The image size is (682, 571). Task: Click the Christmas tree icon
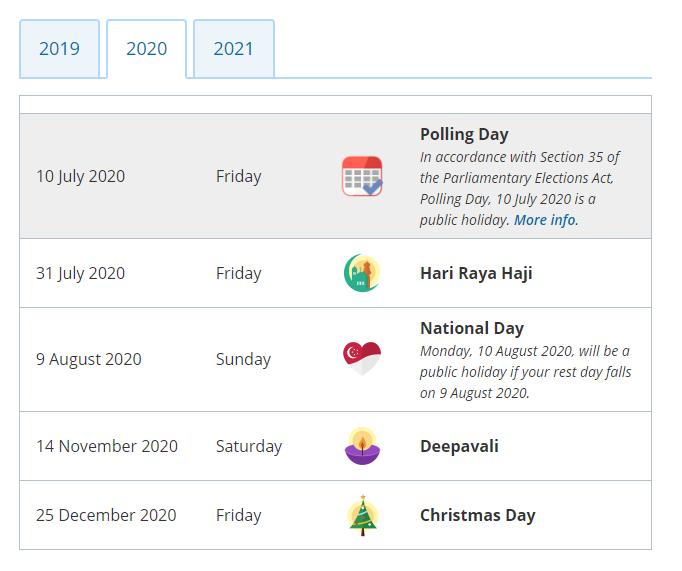tap(363, 515)
